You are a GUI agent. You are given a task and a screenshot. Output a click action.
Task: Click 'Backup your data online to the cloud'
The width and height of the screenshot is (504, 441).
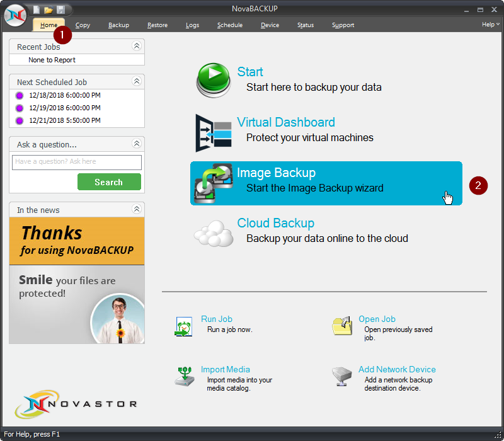[x=327, y=239]
